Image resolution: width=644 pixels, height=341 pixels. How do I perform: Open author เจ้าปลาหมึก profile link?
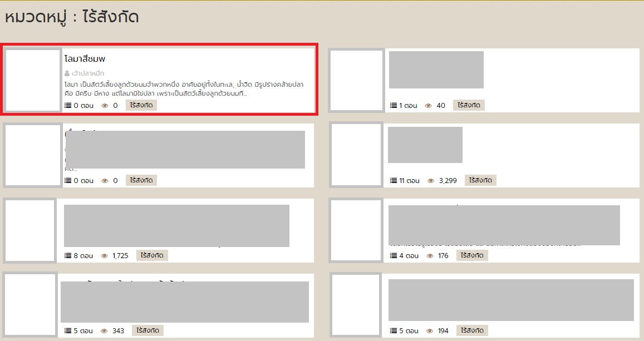click(88, 73)
